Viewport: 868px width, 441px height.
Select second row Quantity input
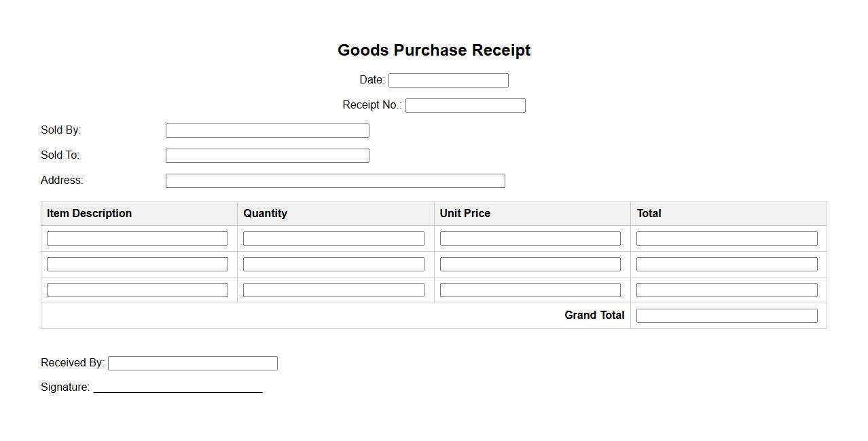point(333,265)
